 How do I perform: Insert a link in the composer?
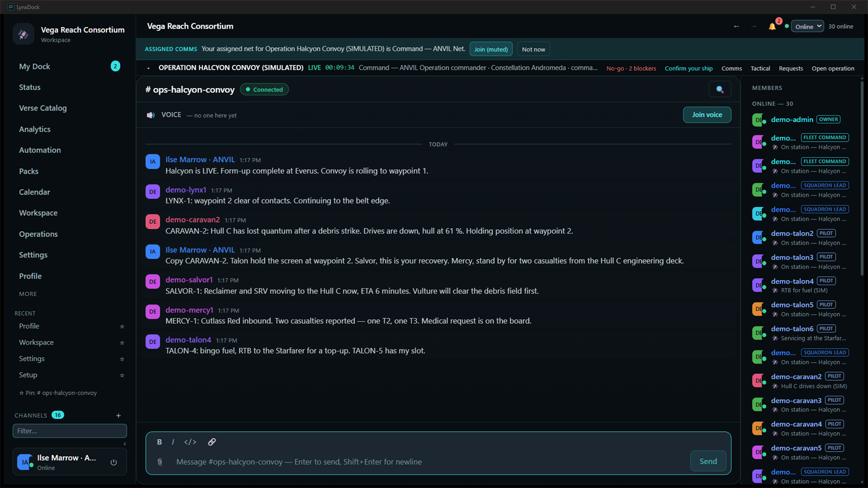[x=212, y=442]
